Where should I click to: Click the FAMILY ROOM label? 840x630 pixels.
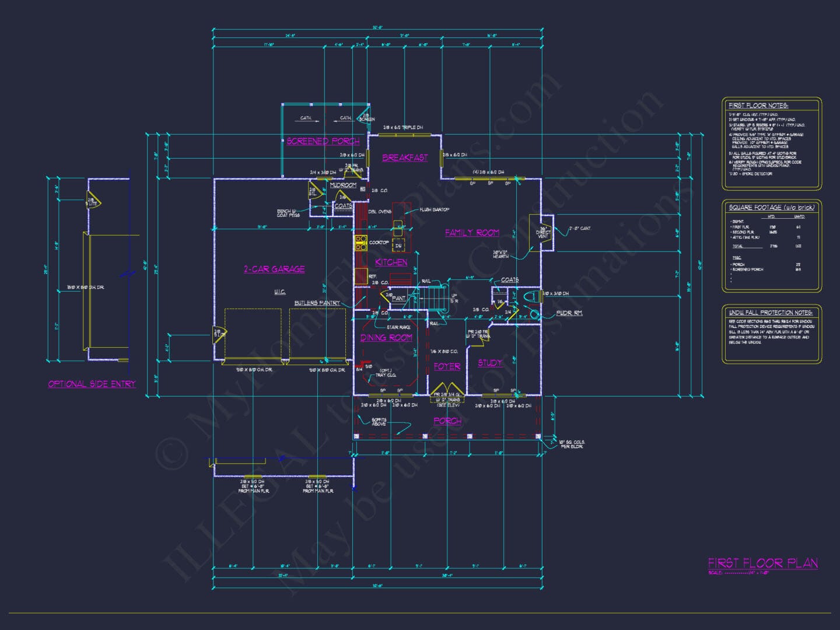pos(472,232)
